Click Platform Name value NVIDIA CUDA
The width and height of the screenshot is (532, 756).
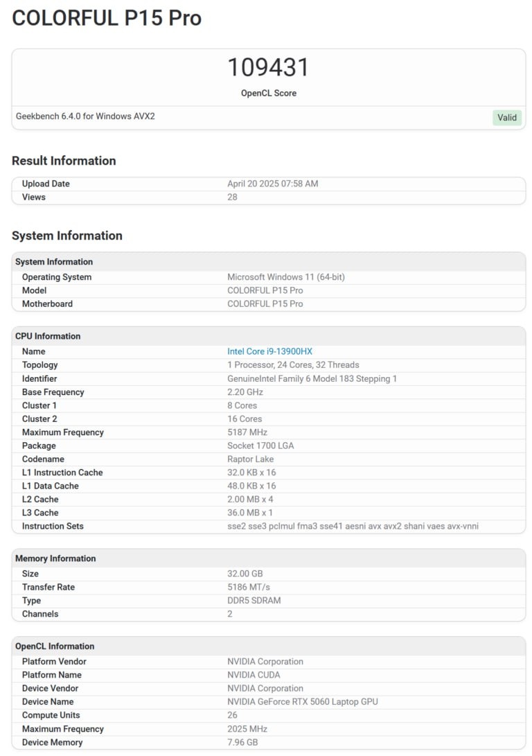[254, 676]
